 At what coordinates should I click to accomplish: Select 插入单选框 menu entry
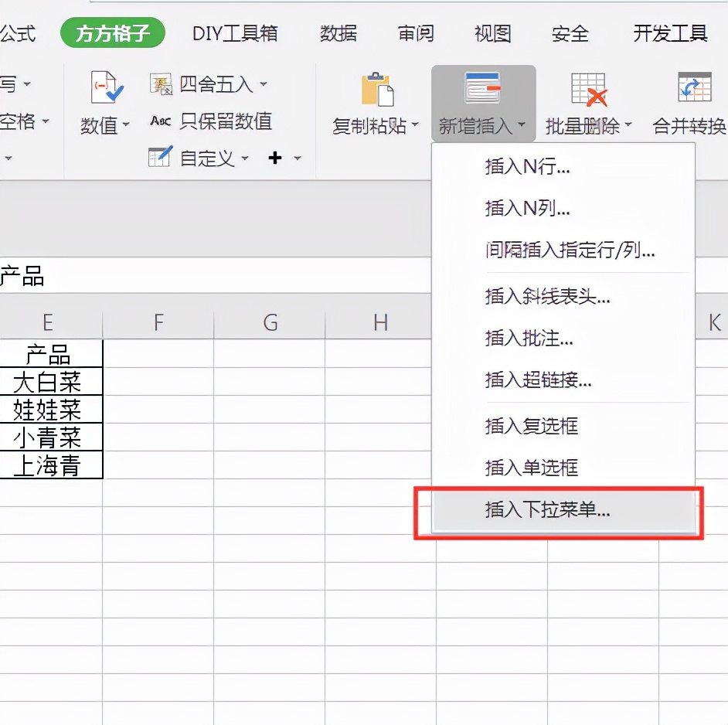(563, 468)
